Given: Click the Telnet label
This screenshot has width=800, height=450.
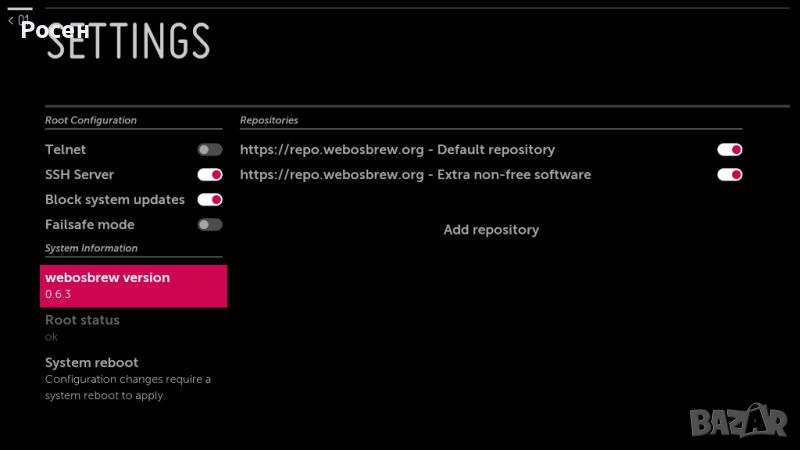Looking at the screenshot, I should coord(66,150).
